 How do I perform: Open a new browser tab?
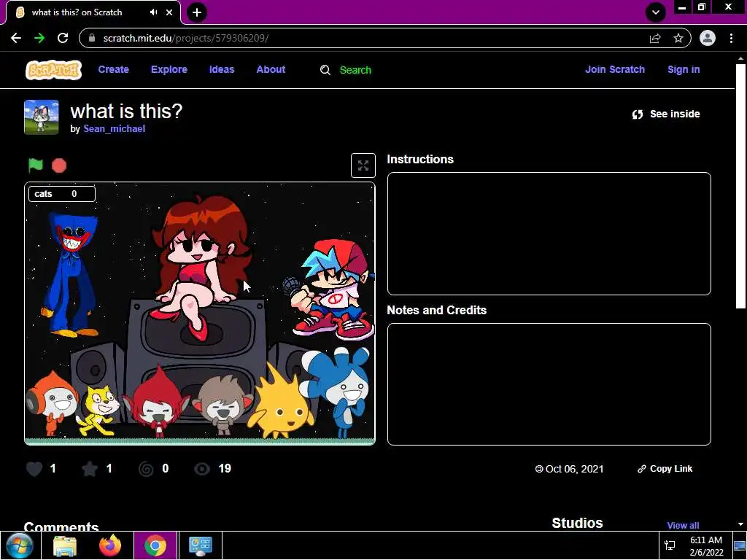[x=197, y=12]
